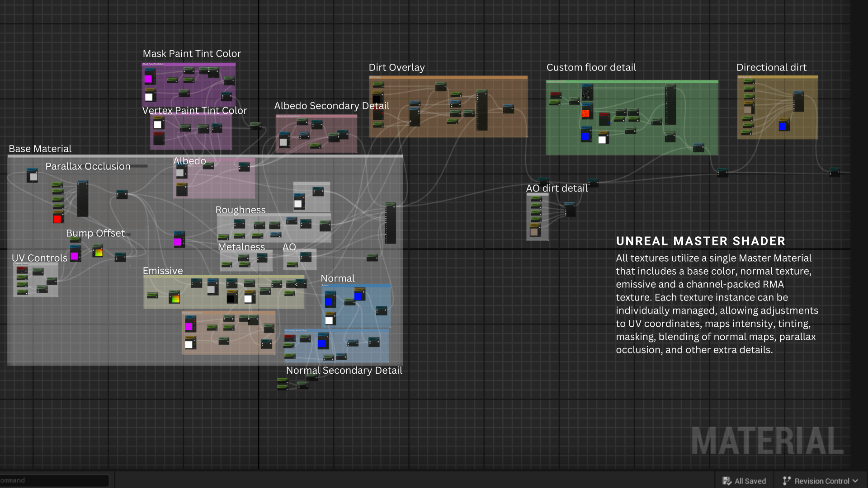Screen dimensions: 868x488
Task: Click the blue texture node in Directional dirt
Action: click(783, 127)
